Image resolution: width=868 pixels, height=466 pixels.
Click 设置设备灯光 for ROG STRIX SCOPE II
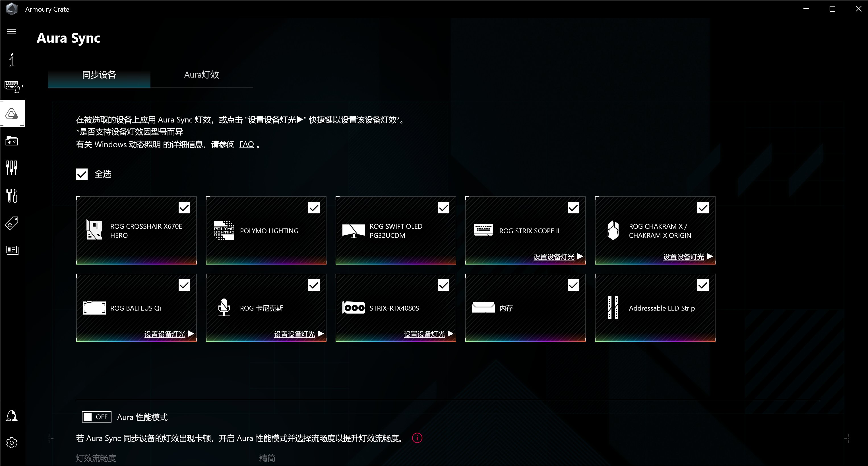[x=558, y=257]
